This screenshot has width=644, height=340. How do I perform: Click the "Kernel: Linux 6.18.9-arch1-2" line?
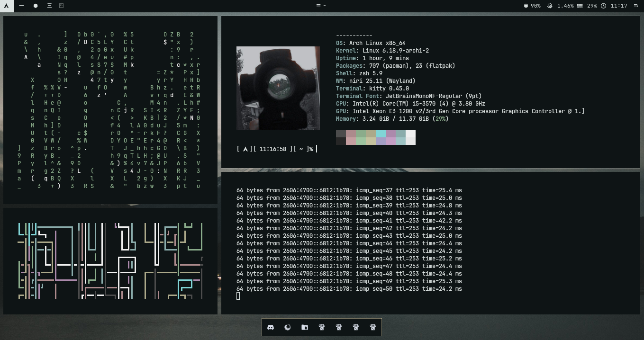pyautogui.click(x=382, y=51)
